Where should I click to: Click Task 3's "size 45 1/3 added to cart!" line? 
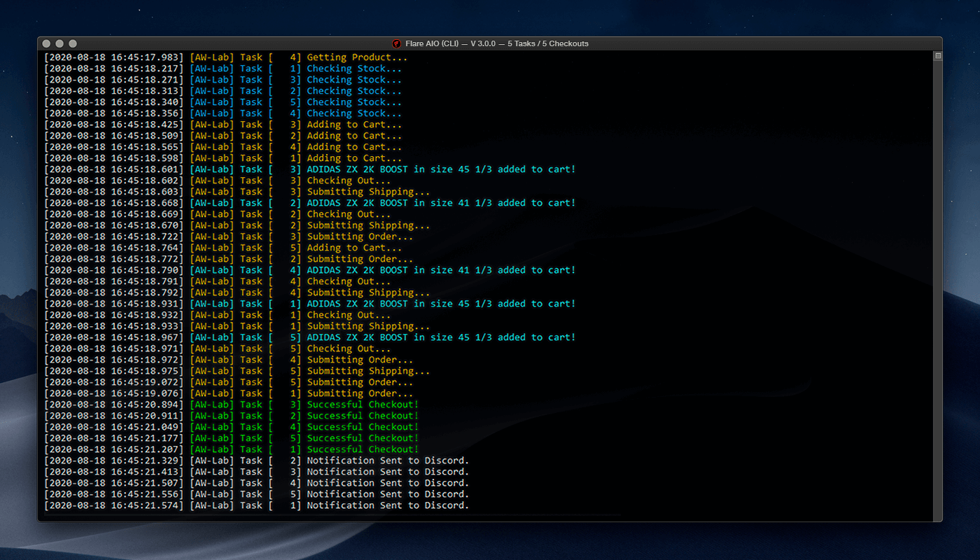[441, 169]
